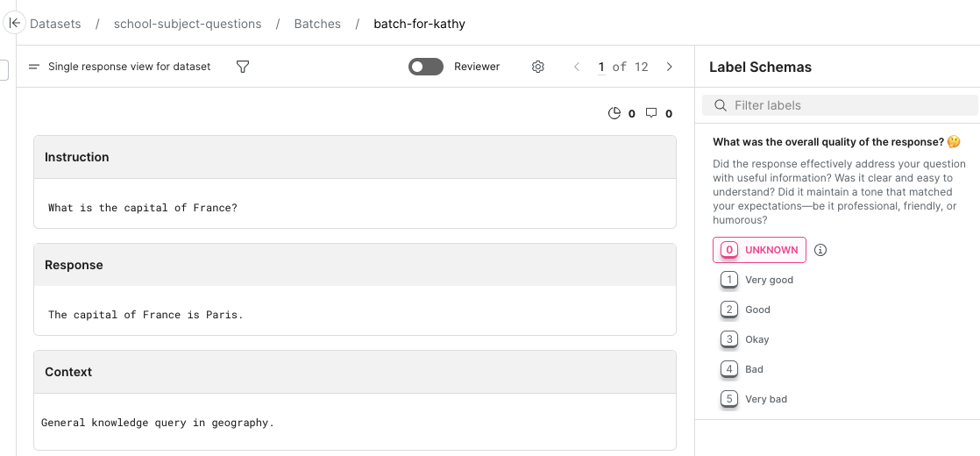The width and height of the screenshot is (980, 456).
Task: Select the Very bad rating
Action: pyautogui.click(x=753, y=399)
